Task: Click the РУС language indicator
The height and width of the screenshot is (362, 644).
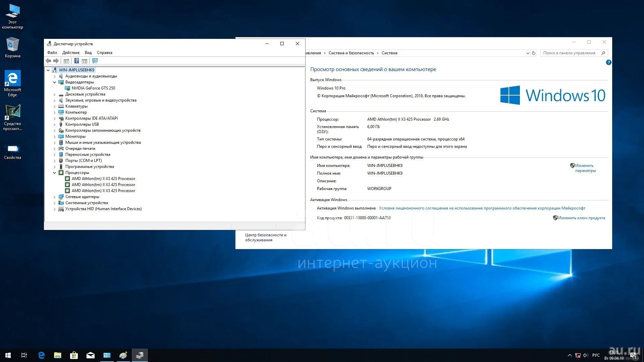Action: tap(596, 355)
